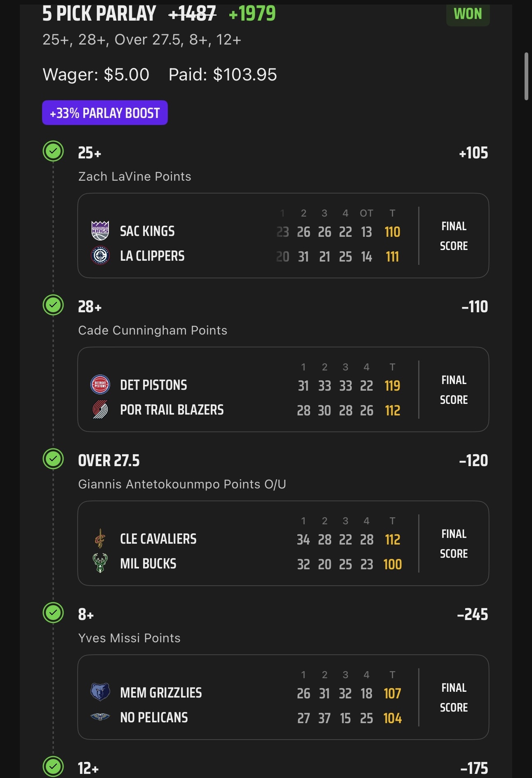
Task: Click the Sacramento Kings team logo
Action: (x=100, y=231)
